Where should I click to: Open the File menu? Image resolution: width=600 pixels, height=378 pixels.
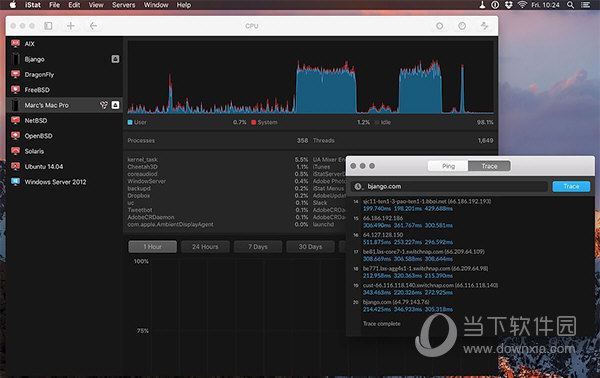tap(54, 5)
